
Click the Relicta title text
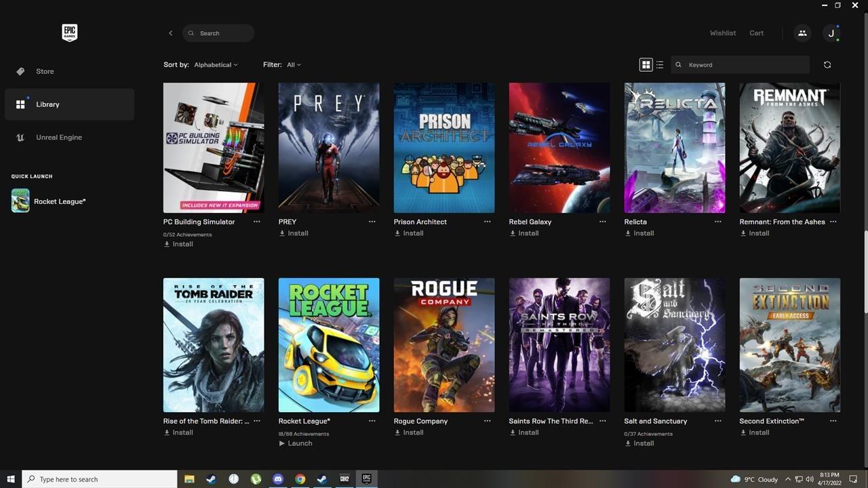635,222
